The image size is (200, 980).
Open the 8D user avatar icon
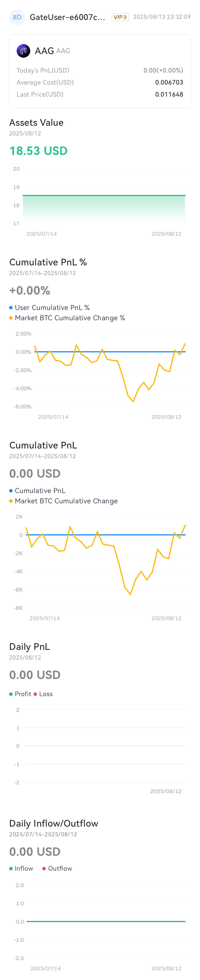click(x=17, y=17)
